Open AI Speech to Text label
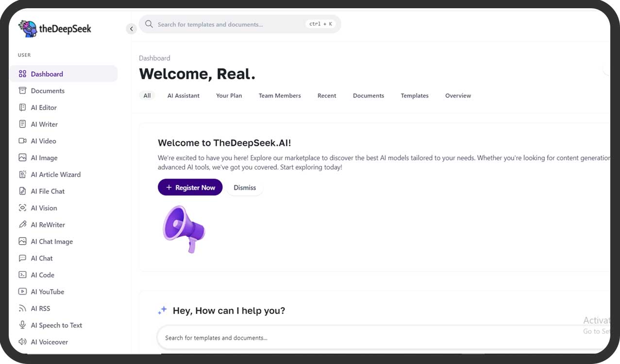Screen dimensions: 620x364 pyautogui.click(x=56, y=325)
